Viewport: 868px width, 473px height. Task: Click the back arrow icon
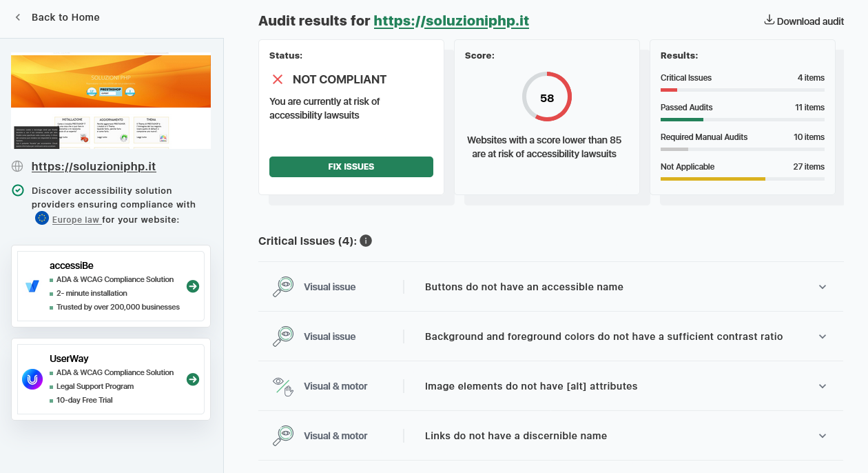[18, 17]
